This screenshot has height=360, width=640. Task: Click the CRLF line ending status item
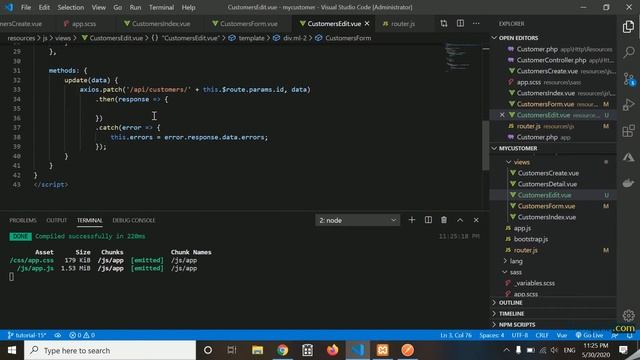tap(542, 335)
